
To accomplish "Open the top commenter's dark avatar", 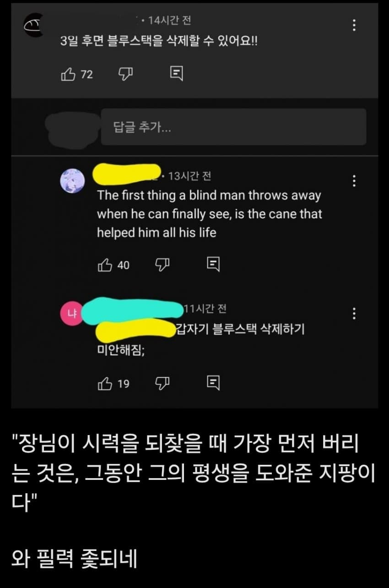I will click(x=33, y=26).
